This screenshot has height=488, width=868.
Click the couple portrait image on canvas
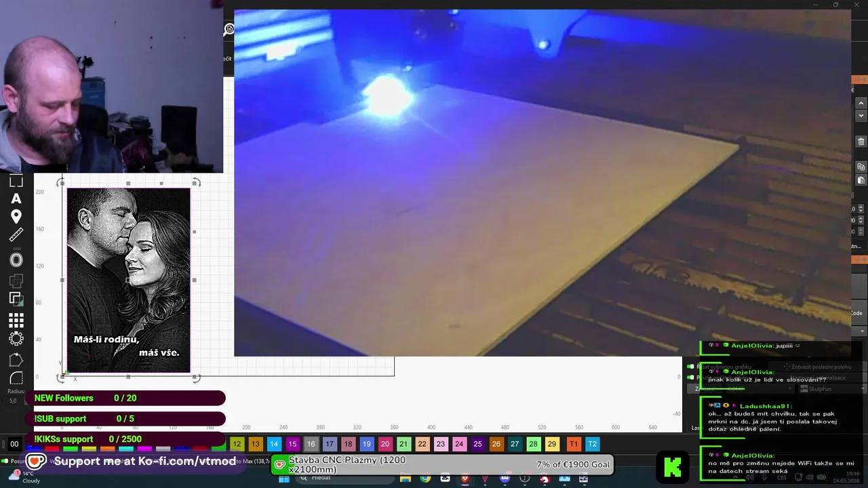[x=128, y=281]
